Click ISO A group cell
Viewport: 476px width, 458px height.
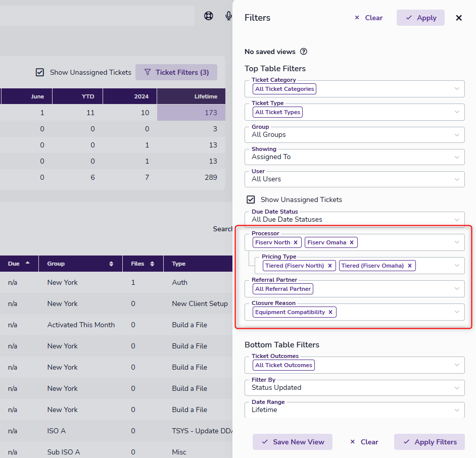[57, 431]
